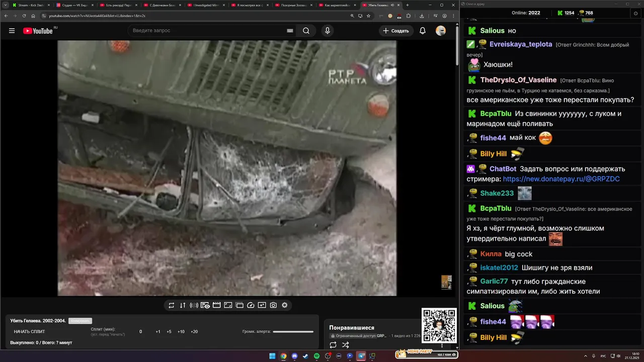Add +5 minutes to split
The width and height of the screenshot is (644, 362).
tap(169, 332)
